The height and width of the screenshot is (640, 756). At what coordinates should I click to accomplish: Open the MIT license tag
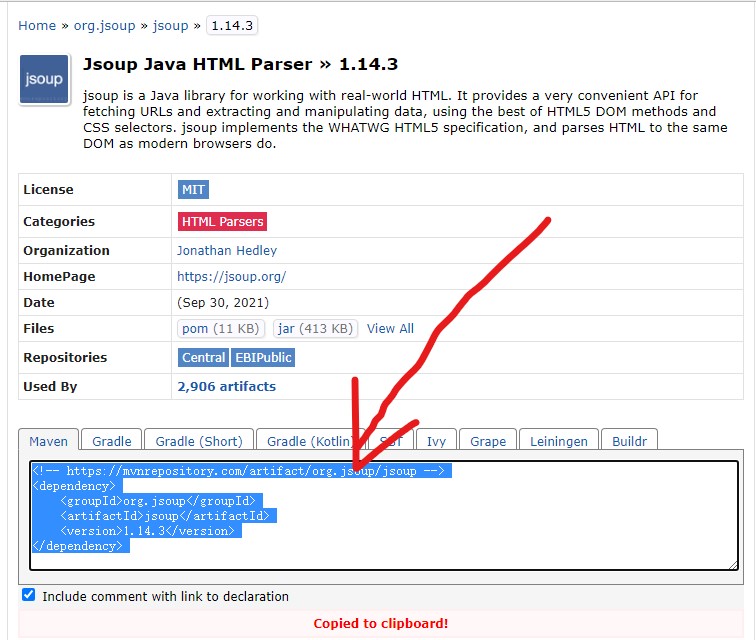coord(193,190)
